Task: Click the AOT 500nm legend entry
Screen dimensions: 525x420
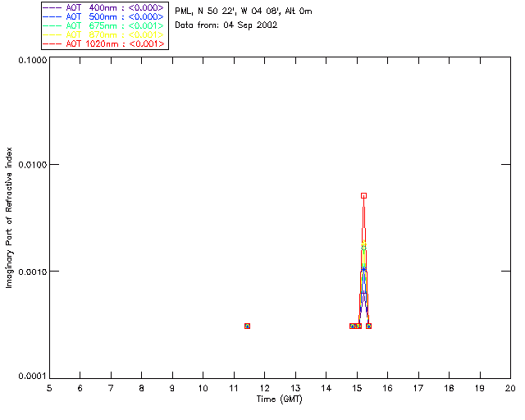Action: coord(103,16)
